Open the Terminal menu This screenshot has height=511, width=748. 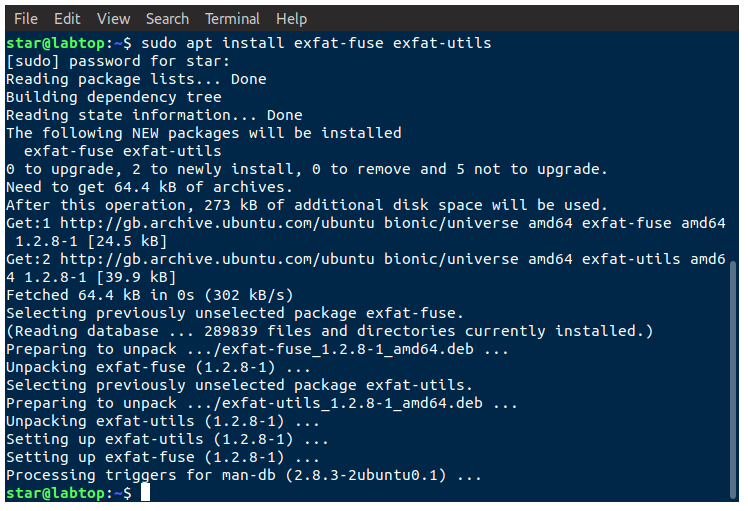click(232, 19)
